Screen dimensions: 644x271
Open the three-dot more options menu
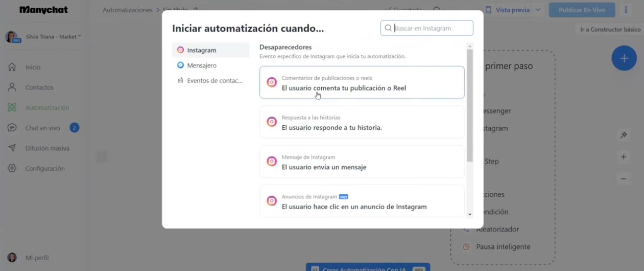(x=626, y=10)
